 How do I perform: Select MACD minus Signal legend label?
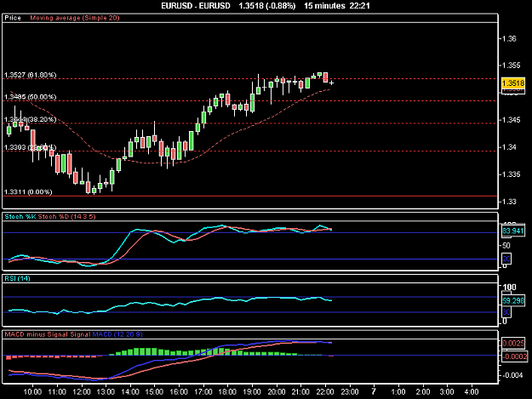click(x=37, y=334)
